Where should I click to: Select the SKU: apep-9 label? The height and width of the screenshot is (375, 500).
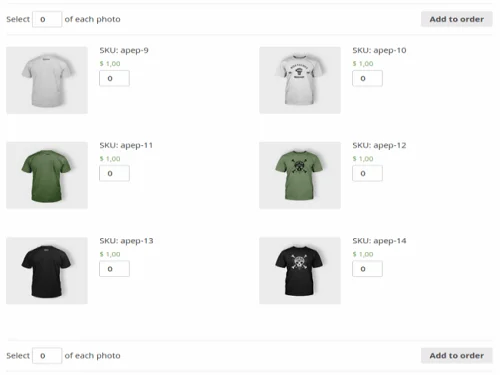pos(124,51)
